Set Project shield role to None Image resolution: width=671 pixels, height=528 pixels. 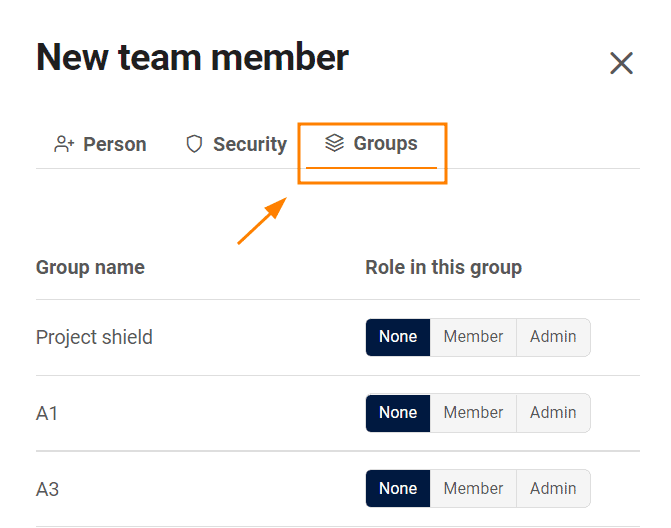(398, 337)
